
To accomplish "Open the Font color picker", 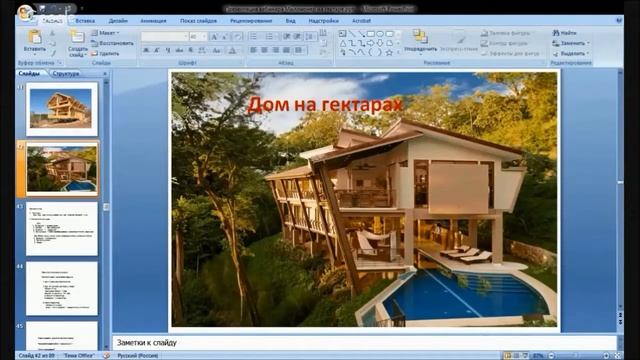I will point(232,50).
